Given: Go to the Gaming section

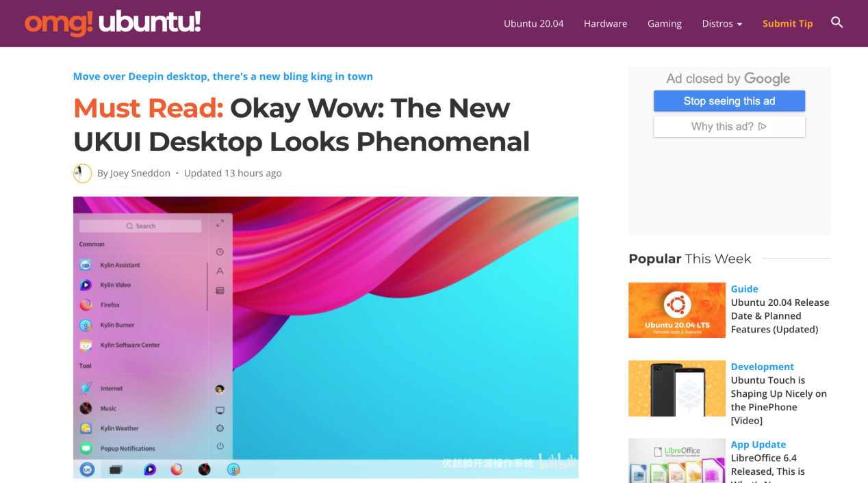Looking at the screenshot, I should pyautogui.click(x=665, y=23).
